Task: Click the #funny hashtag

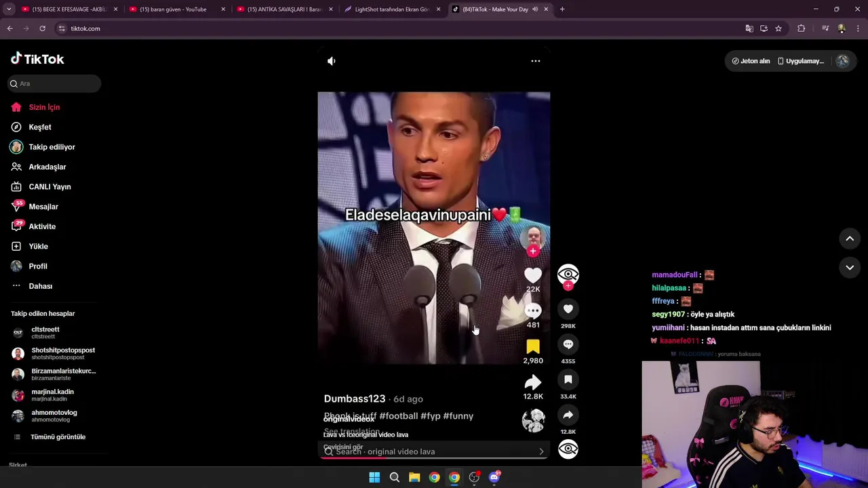Action: 458,416
